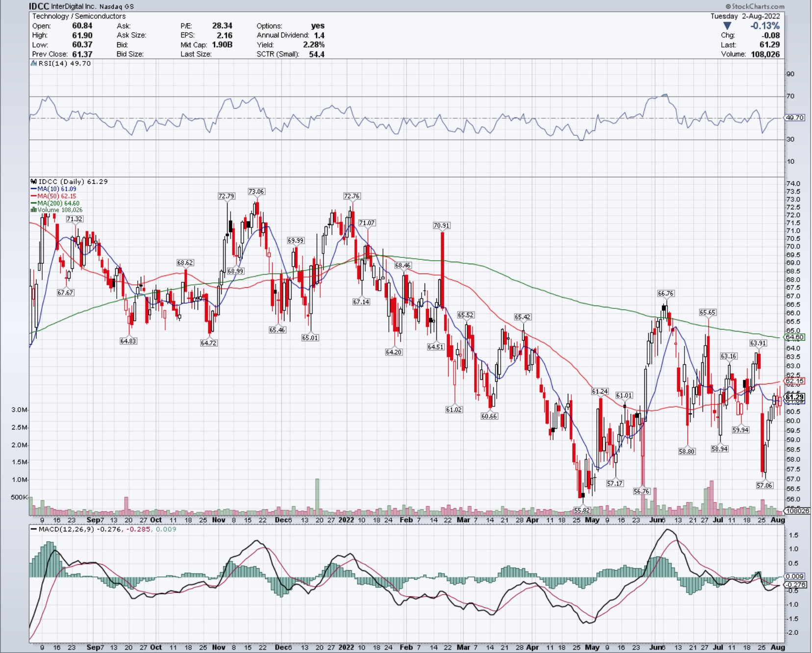
Task: Click the 108026 volume axis tag
Action: (797, 511)
